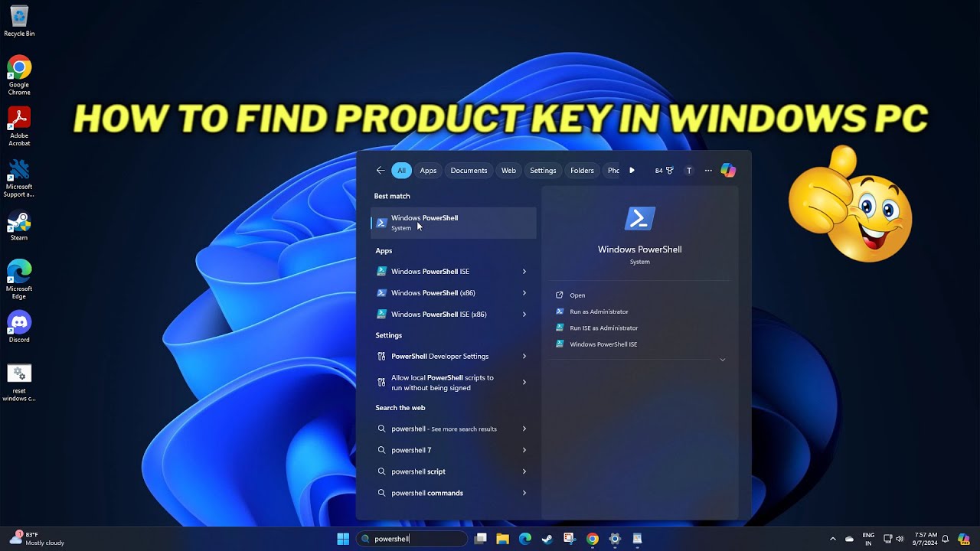Switch to the Folders filter tab
The width and height of the screenshot is (980, 551).
pyautogui.click(x=582, y=171)
